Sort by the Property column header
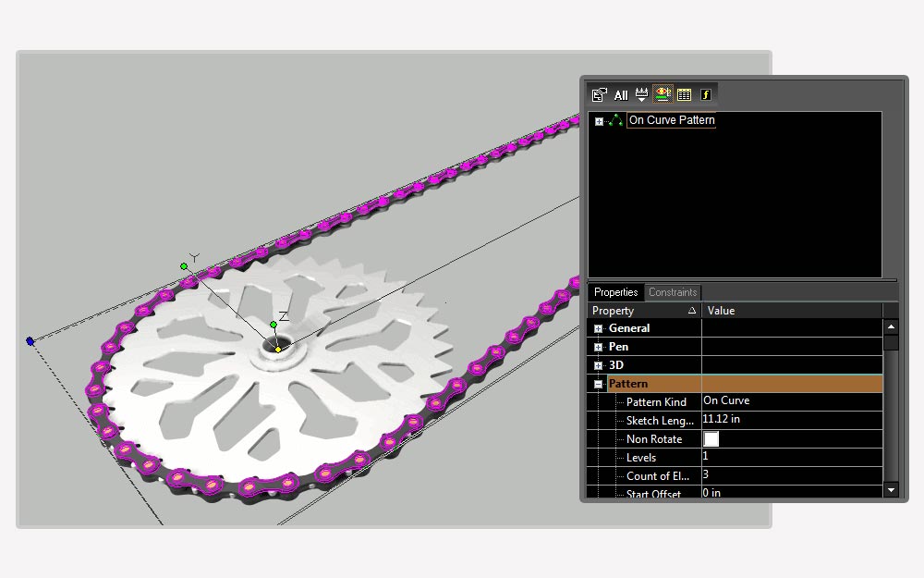 point(644,310)
